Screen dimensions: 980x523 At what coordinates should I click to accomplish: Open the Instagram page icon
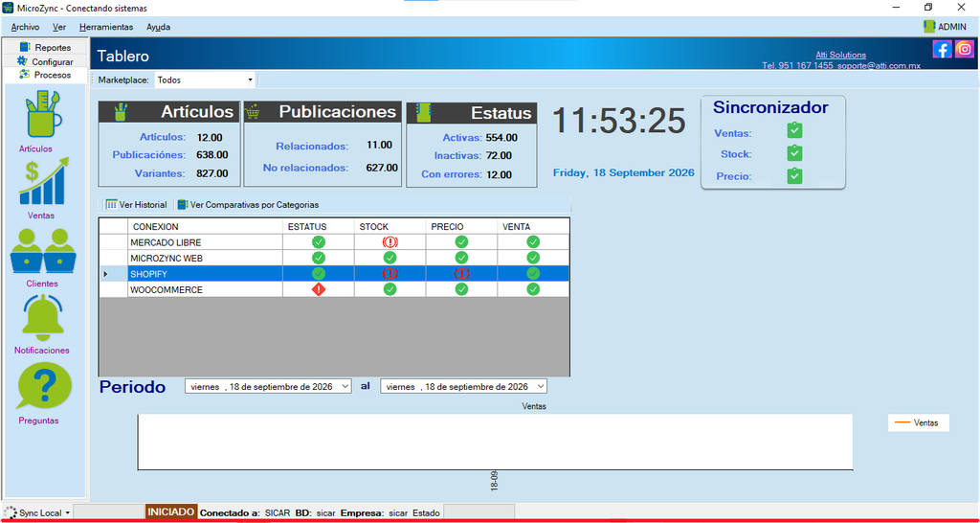965,49
